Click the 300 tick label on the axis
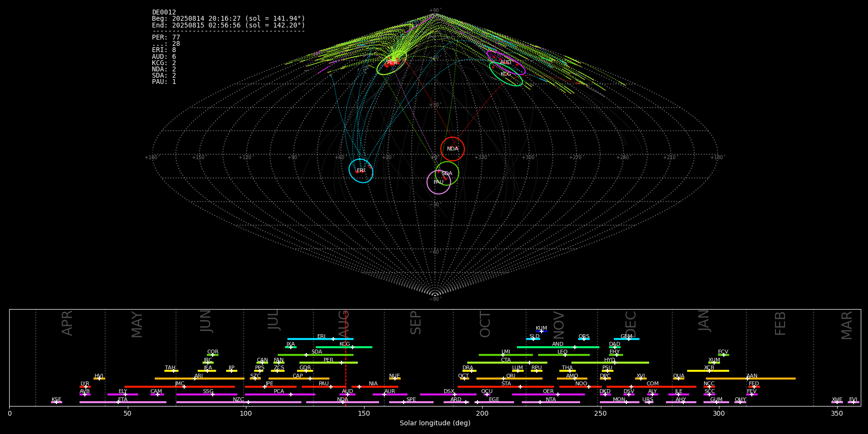The image size is (868, 434). coord(719,413)
